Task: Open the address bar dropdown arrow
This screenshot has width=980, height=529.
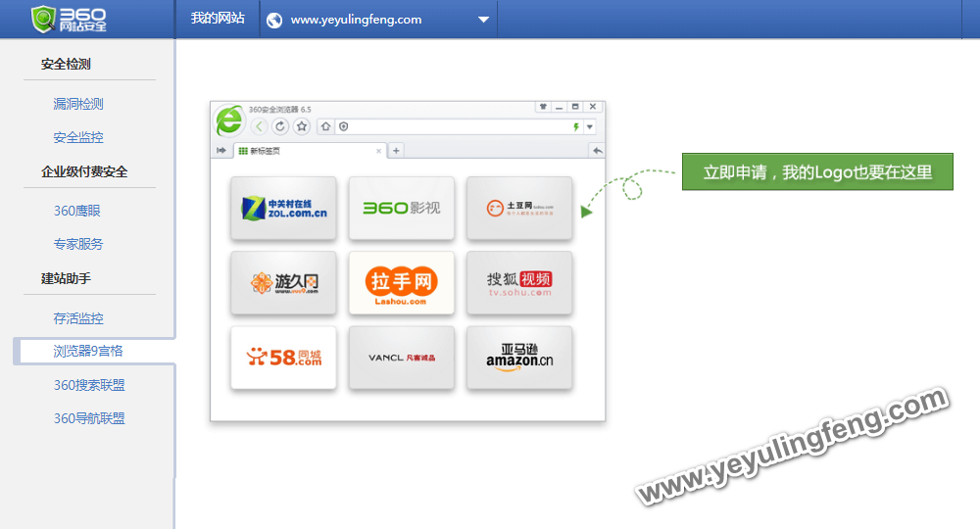Action: pyautogui.click(x=589, y=126)
